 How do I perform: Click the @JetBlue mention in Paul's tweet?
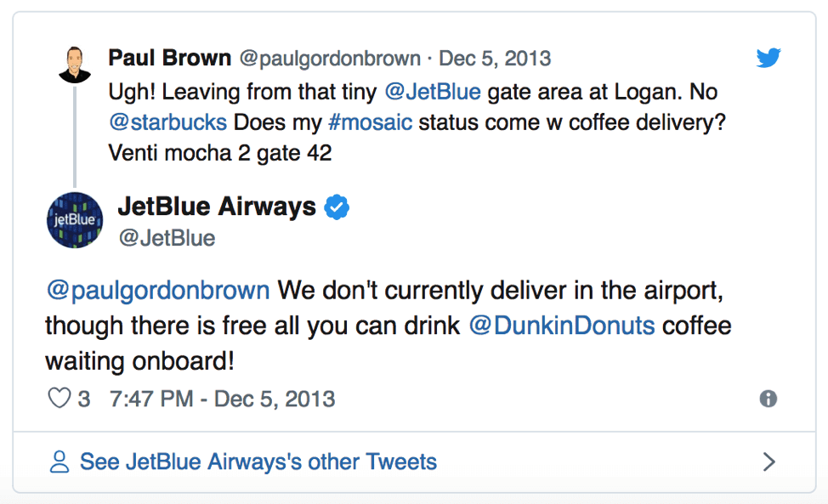(x=433, y=92)
